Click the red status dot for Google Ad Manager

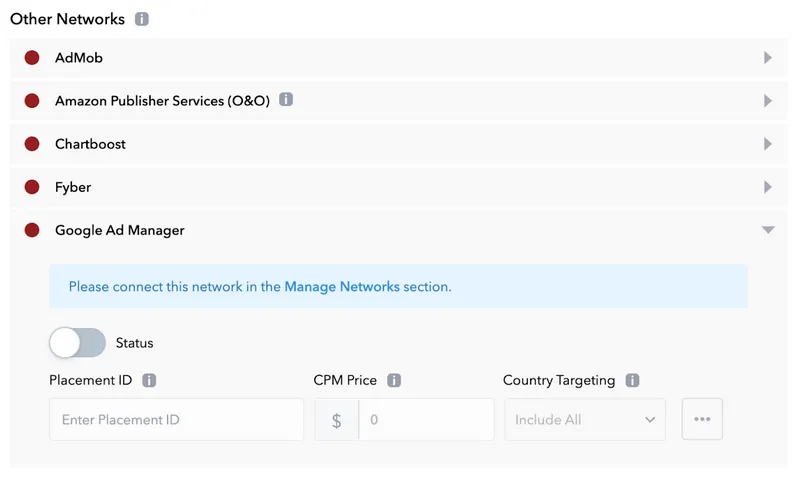(x=32, y=230)
